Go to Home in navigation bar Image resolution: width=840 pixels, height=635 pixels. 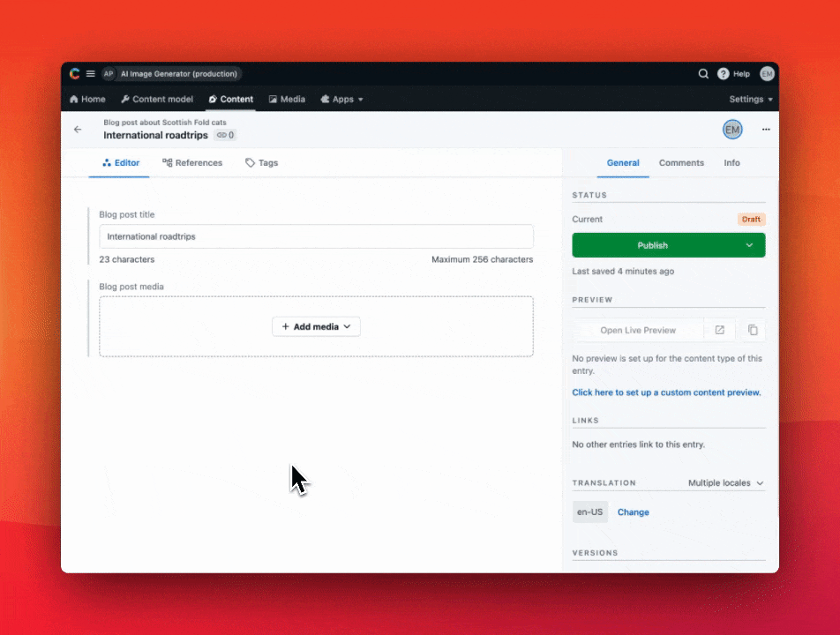(87, 99)
